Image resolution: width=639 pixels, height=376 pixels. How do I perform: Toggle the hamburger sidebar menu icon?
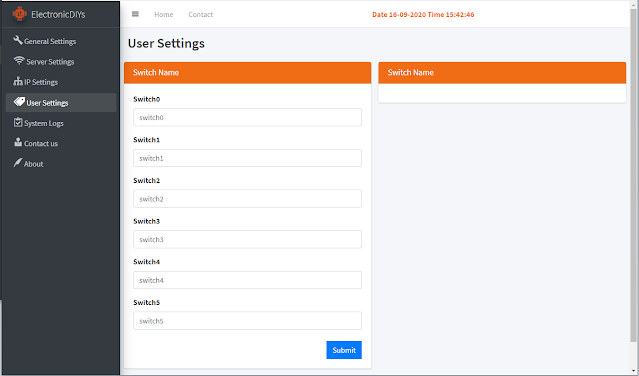pyautogui.click(x=135, y=14)
